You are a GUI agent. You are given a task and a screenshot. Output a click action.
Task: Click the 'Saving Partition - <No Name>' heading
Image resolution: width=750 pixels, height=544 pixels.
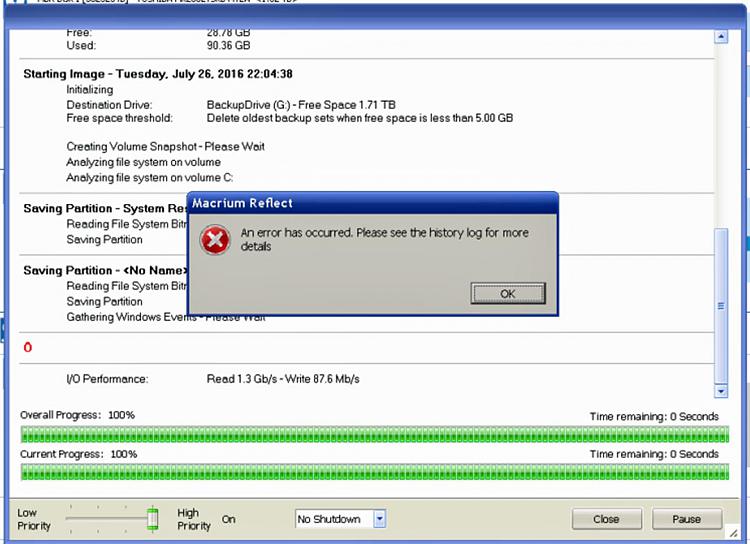point(105,271)
